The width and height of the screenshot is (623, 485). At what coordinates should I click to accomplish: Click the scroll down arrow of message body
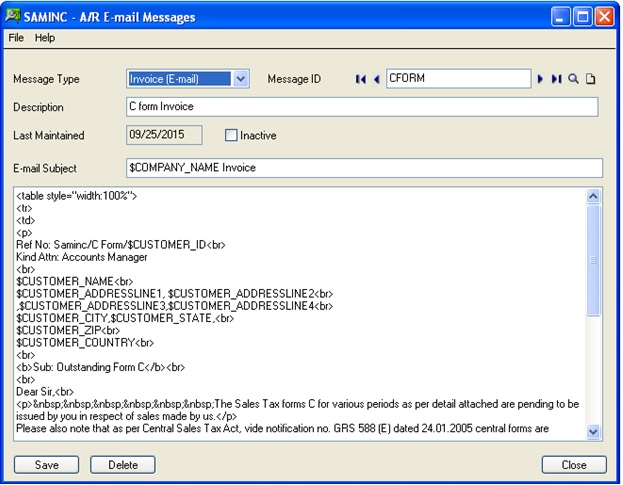[593, 432]
